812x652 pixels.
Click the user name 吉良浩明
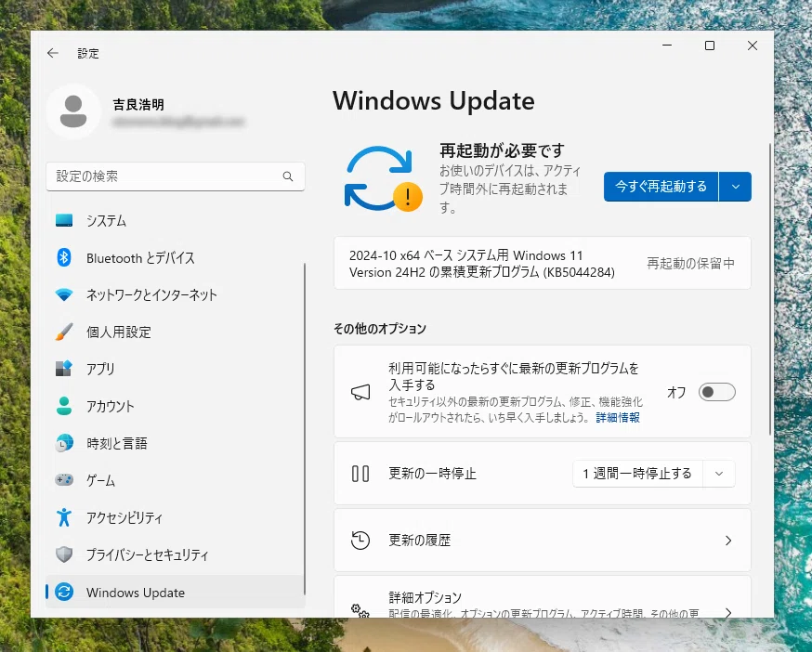pyautogui.click(x=138, y=105)
